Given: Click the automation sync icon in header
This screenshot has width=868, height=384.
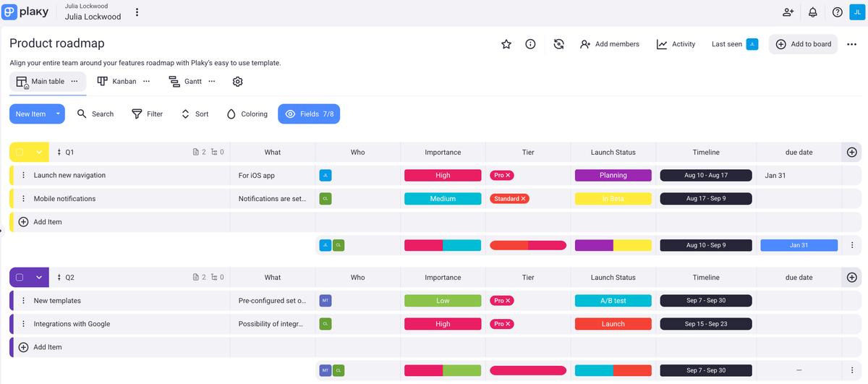Looking at the screenshot, I should point(558,44).
